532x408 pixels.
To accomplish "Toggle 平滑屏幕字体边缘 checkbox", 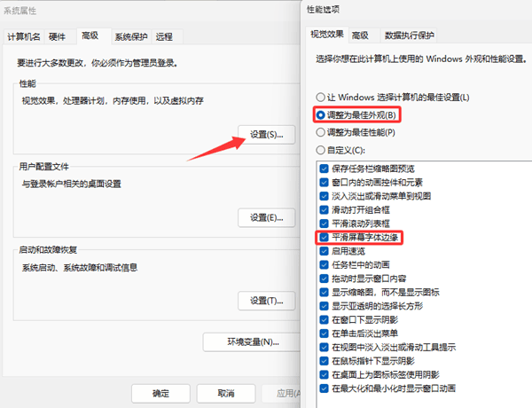I will click(324, 238).
